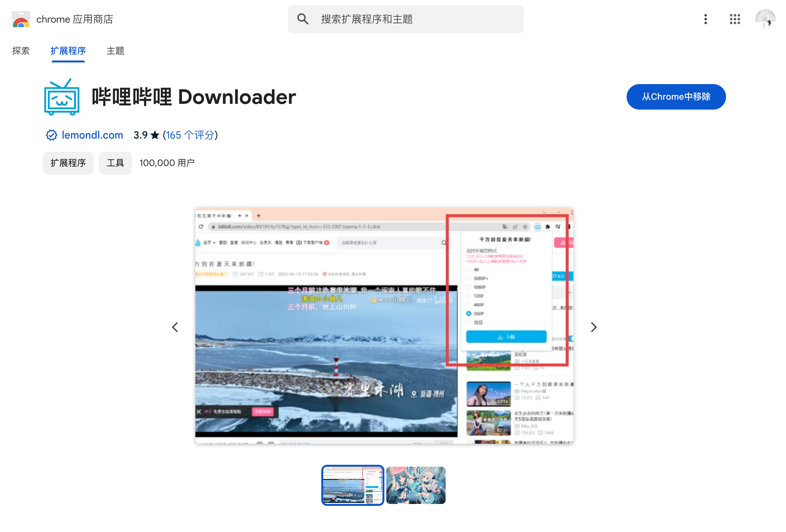
Task: Switch to the 探索 tab
Action: coord(21,51)
